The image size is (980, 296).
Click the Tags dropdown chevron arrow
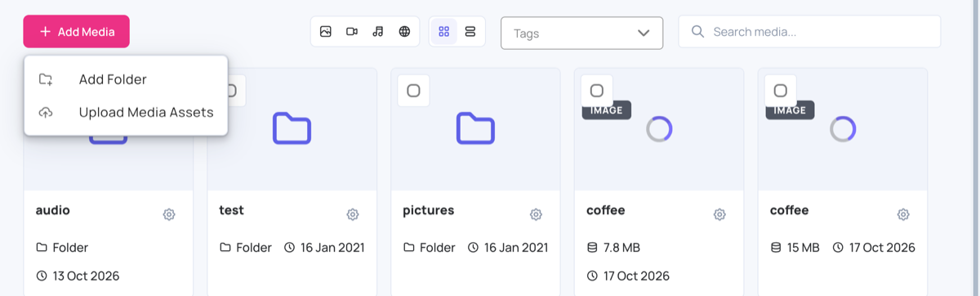644,33
